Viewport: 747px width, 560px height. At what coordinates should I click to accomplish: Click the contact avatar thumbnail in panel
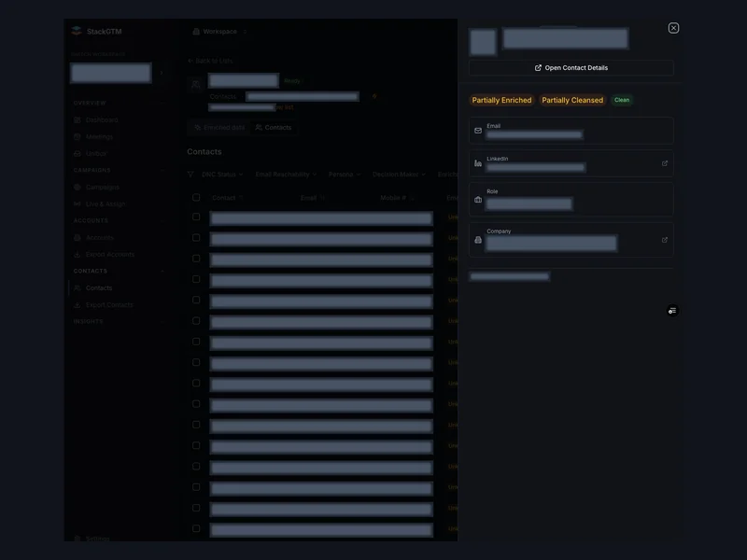point(483,41)
